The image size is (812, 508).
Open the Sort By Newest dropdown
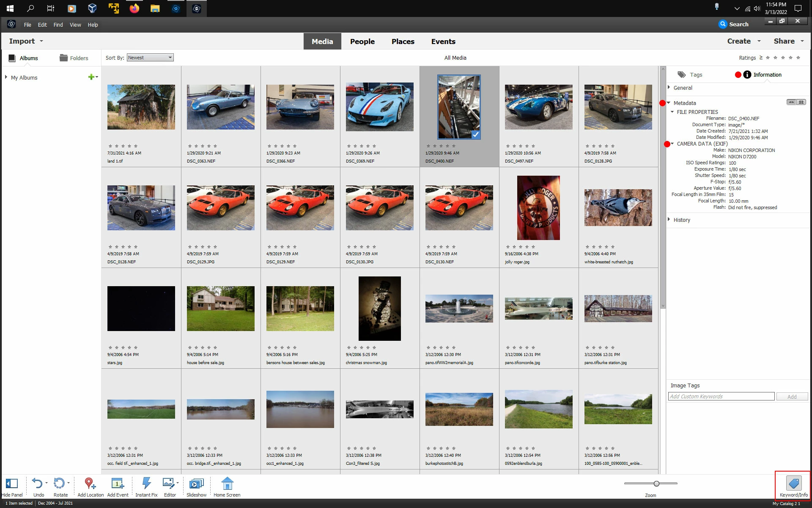click(150, 58)
